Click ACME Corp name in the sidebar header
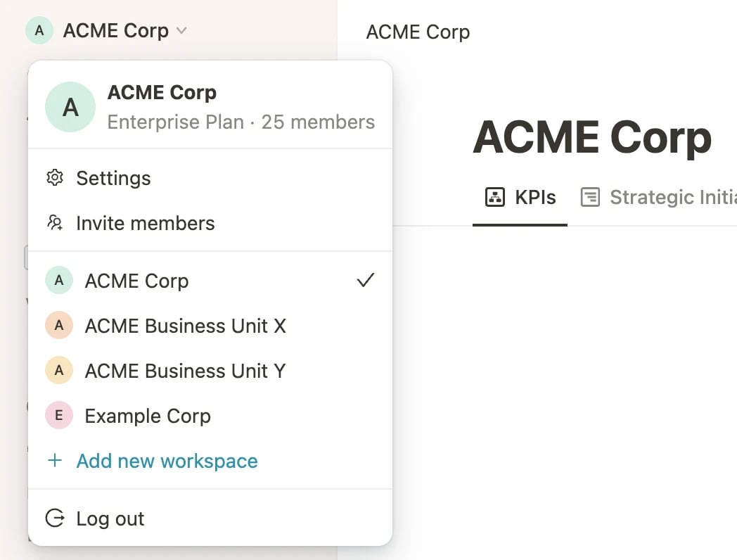This screenshot has height=560, width=737. click(x=115, y=30)
